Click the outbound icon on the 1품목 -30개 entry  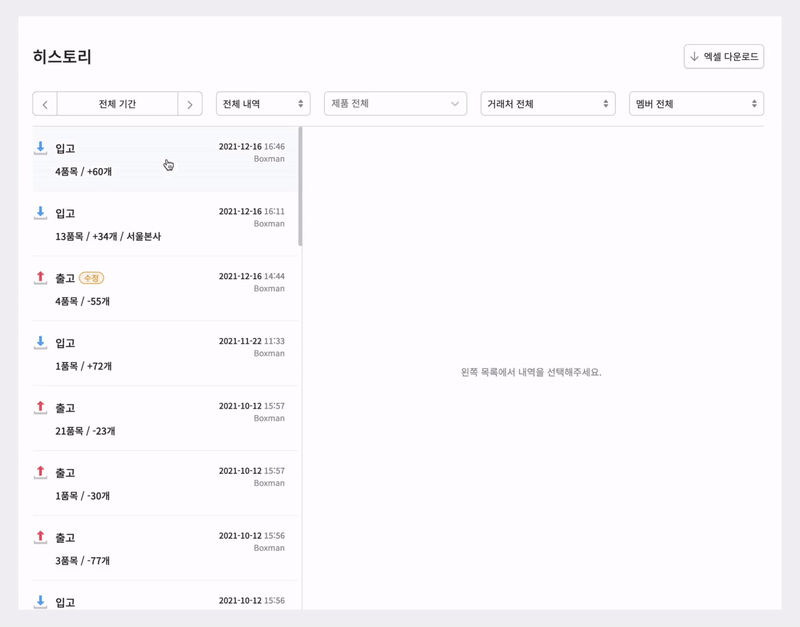pyautogui.click(x=41, y=473)
